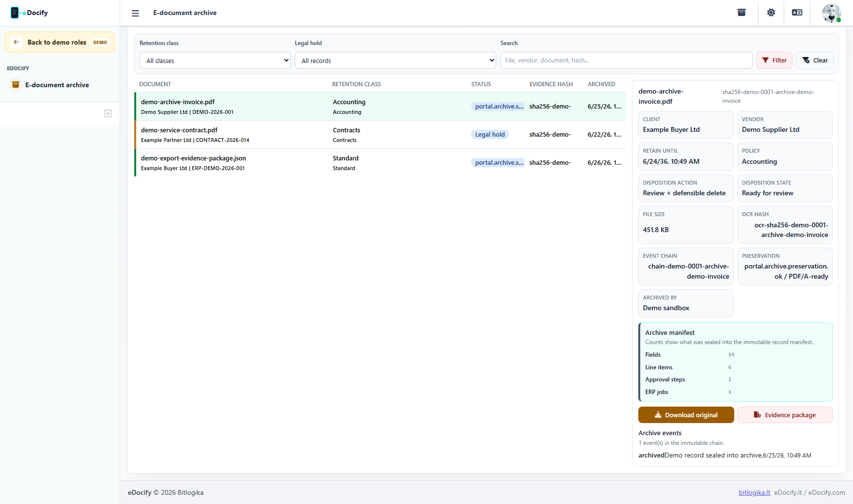The width and height of the screenshot is (853, 504).
Task: Click the ARCHIVED column header
Action: click(601, 84)
